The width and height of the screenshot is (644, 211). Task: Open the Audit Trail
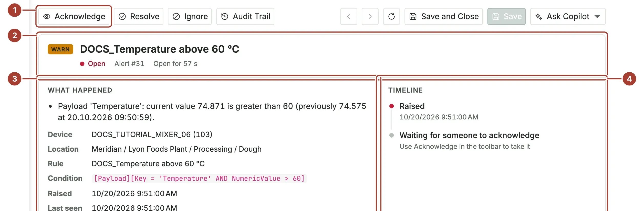tap(245, 16)
